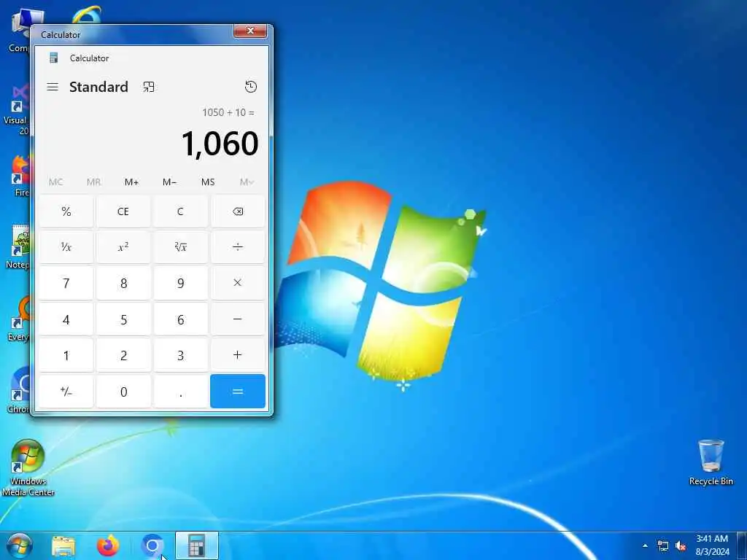747x560 pixels.
Task: Select the Computer desktop icon
Action: pyautogui.click(x=19, y=29)
